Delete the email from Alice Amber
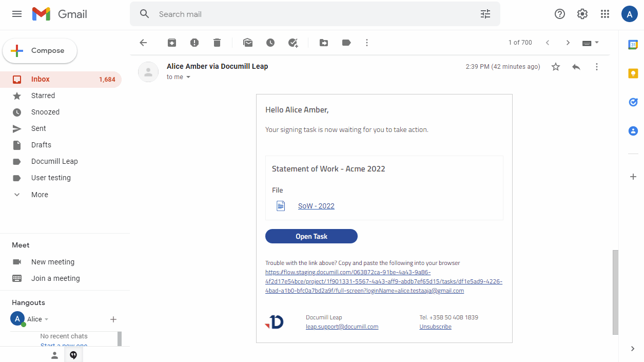The height and width of the screenshot is (362, 644). point(217,43)
